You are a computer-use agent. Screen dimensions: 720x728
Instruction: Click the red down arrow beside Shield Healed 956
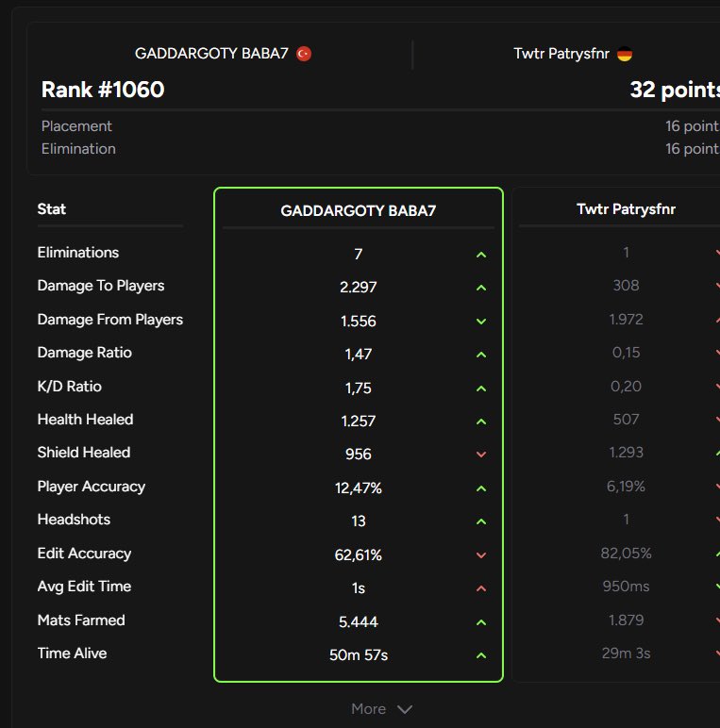[481, 455]
